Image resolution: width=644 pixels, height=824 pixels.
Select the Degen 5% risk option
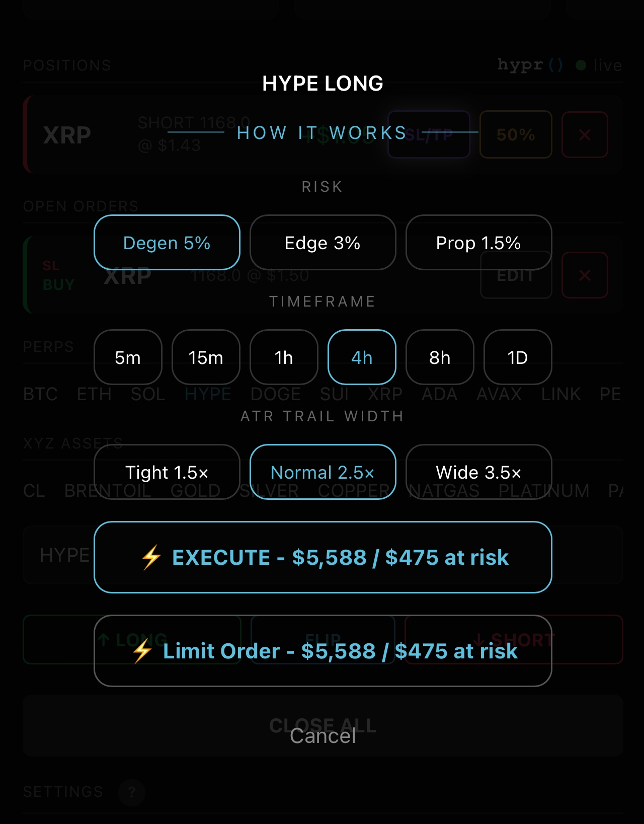[167, 243]
